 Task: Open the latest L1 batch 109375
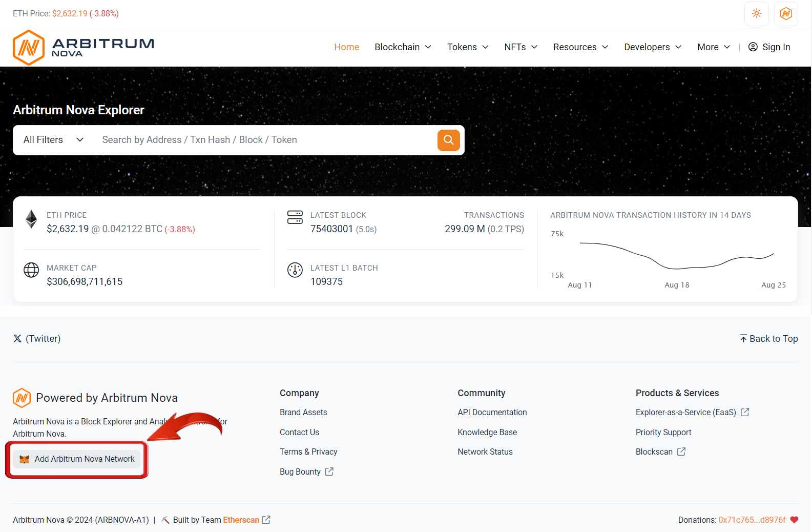[326, 281]
